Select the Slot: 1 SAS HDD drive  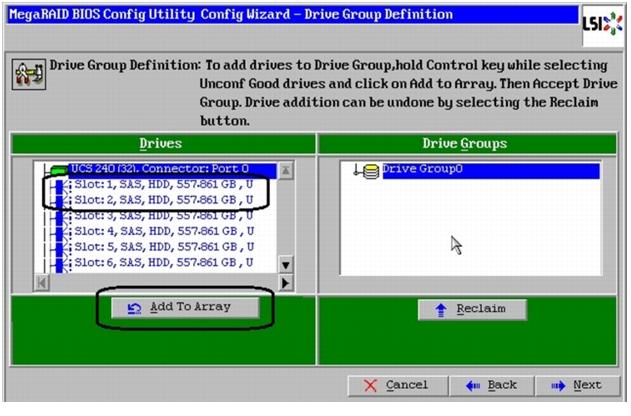click(x=164, y=184)
